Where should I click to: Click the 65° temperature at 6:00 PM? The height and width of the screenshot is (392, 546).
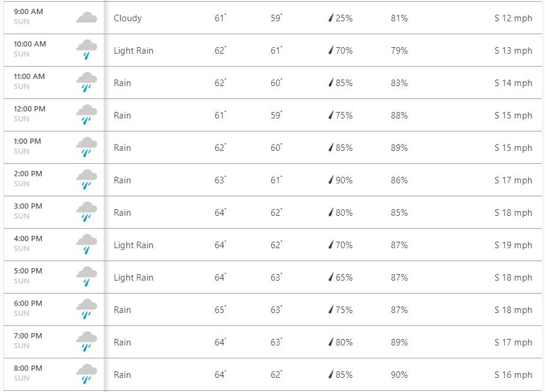pyautogui.click(x=220, y=310)
